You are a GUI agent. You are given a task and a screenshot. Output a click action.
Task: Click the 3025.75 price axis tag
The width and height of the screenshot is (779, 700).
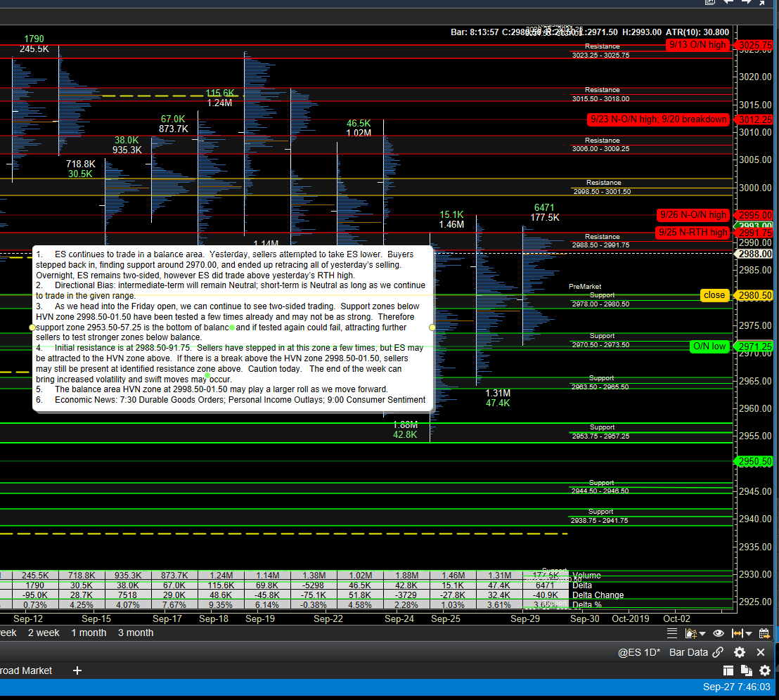click(x=755, y=45)
